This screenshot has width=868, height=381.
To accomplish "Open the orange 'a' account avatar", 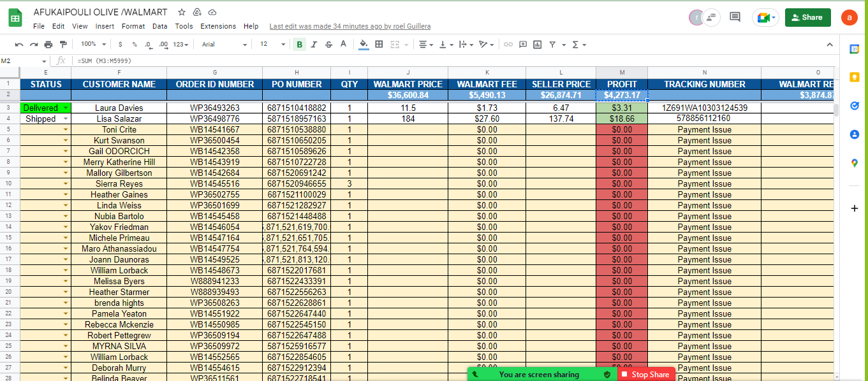I will (849, 17).
